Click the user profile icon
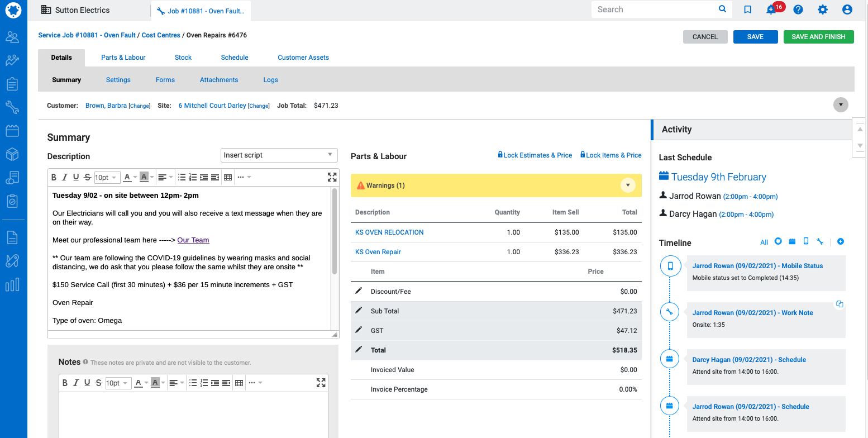868x438 pixels. tap(847, 9)
